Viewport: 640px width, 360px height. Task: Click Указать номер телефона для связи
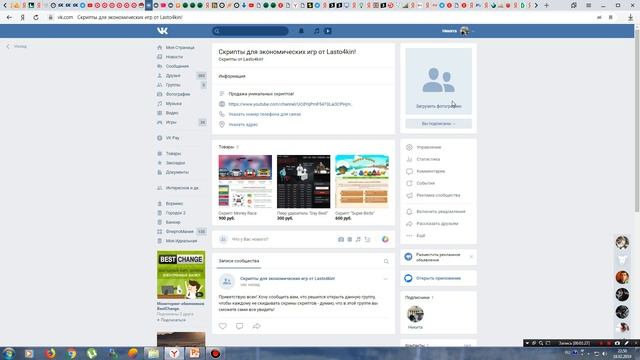tap(264, 114)
